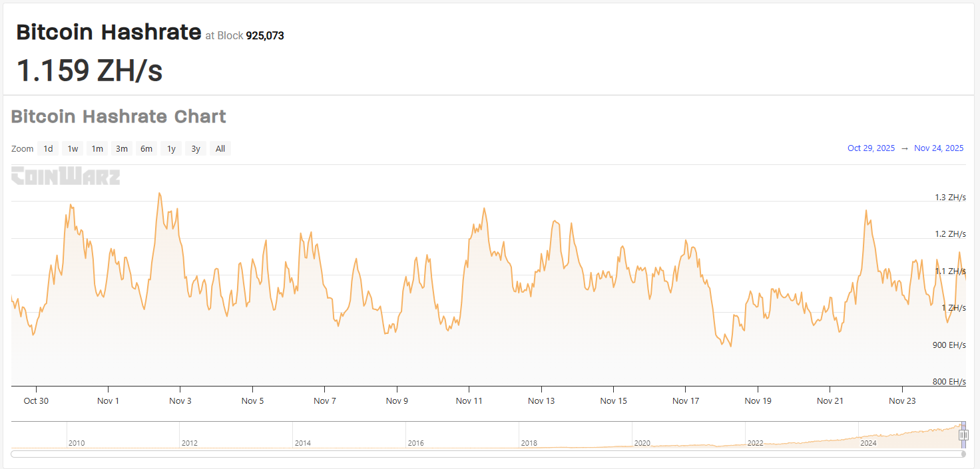This screenshot has width=980, height=469.
Task: Click the 2010 mark in the navigator timeline
Action: [x=77, y=442]
